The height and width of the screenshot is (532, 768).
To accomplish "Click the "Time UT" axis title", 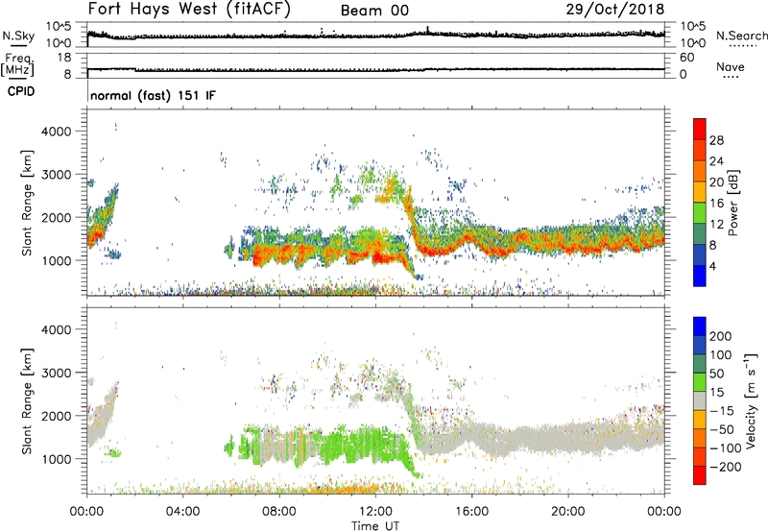I will coord(375,525).
